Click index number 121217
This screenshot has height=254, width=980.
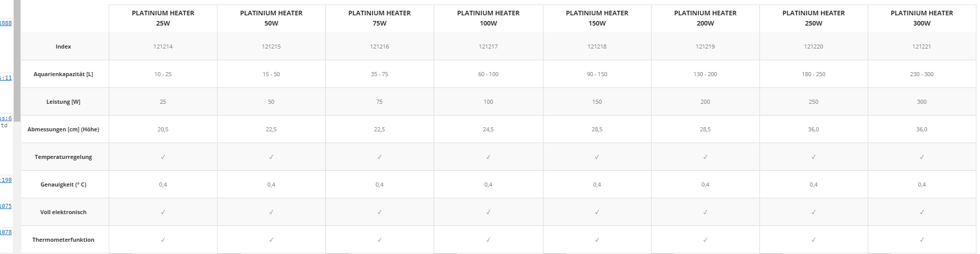[x=488, y=47]
